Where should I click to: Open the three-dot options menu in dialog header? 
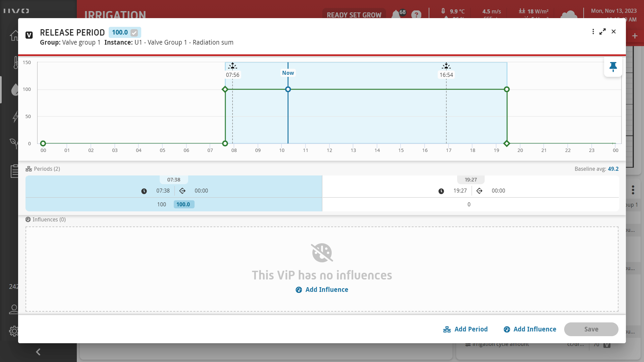click(593, 32)
